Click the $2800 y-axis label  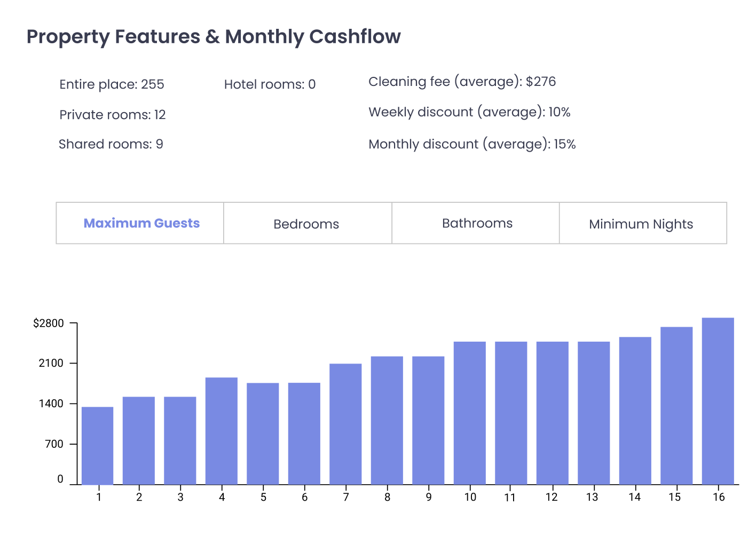pos(49,323)
